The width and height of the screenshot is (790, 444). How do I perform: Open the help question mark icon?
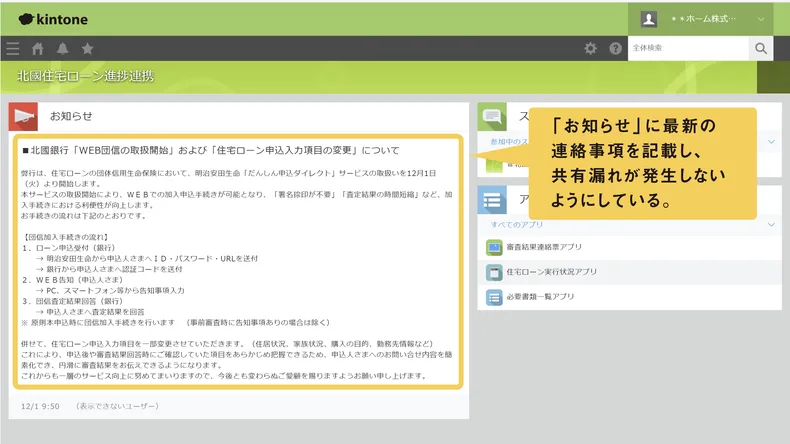pos(615,48)
